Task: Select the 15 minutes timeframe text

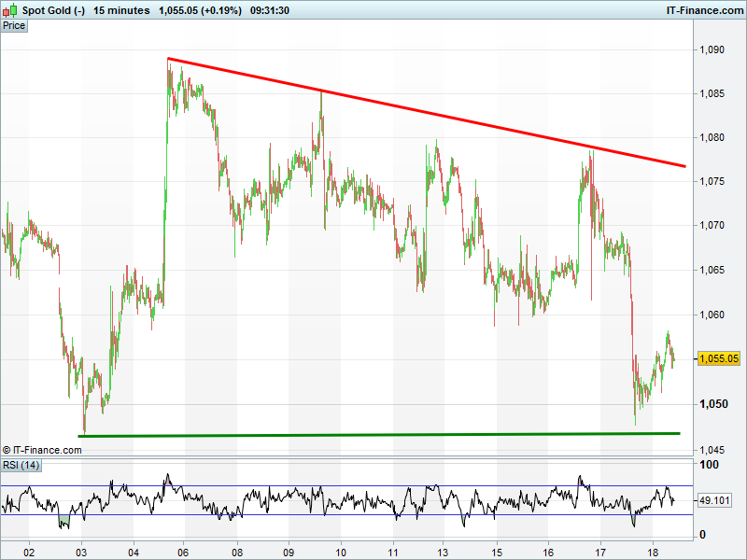Action: (121, 10)
